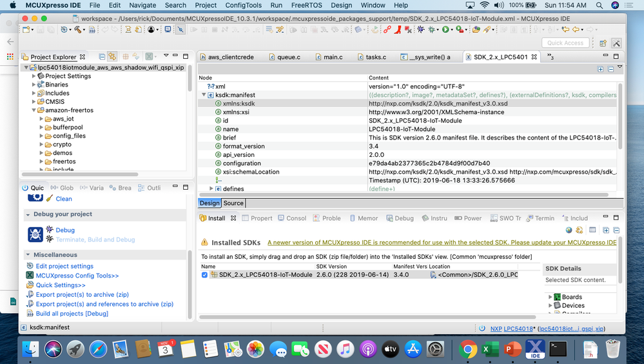Click the red boot debug toolbar icon
This screenshot has width=644, height=364.
[x=398, y=30]
